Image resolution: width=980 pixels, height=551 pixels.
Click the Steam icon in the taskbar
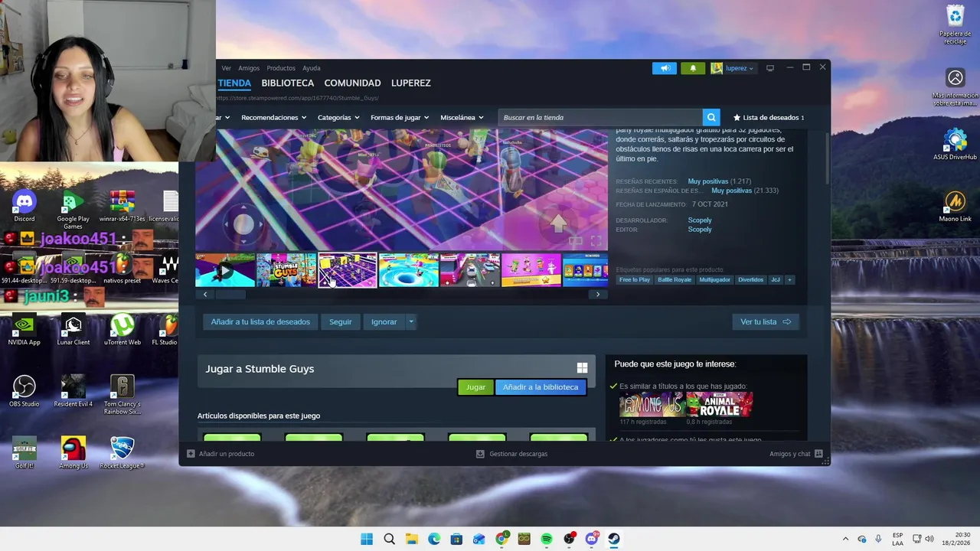[614, 539]
